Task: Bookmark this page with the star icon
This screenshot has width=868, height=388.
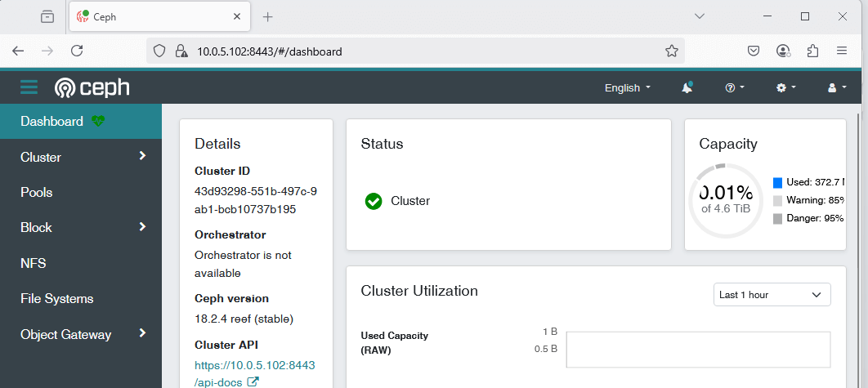Action: click(672, 51)
